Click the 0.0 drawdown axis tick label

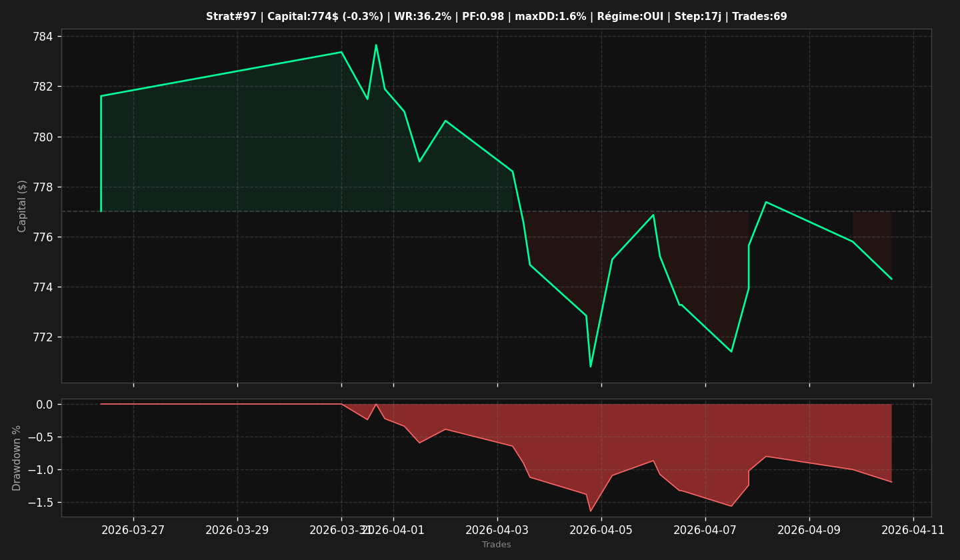45,404
